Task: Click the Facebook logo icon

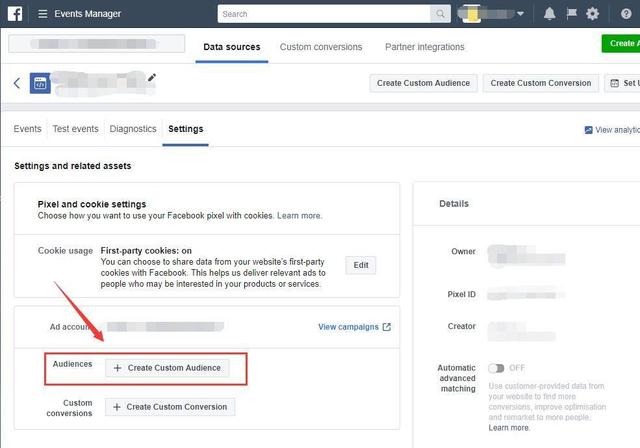Action: pos(15,13)
